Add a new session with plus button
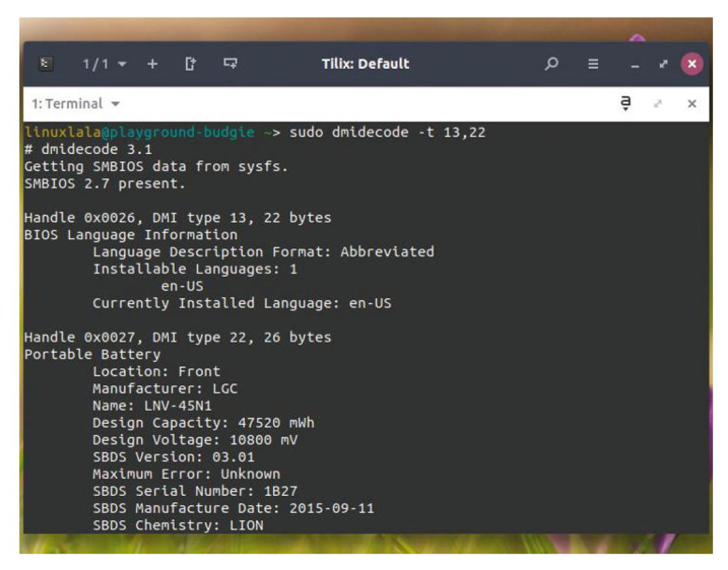 point(152,64)
